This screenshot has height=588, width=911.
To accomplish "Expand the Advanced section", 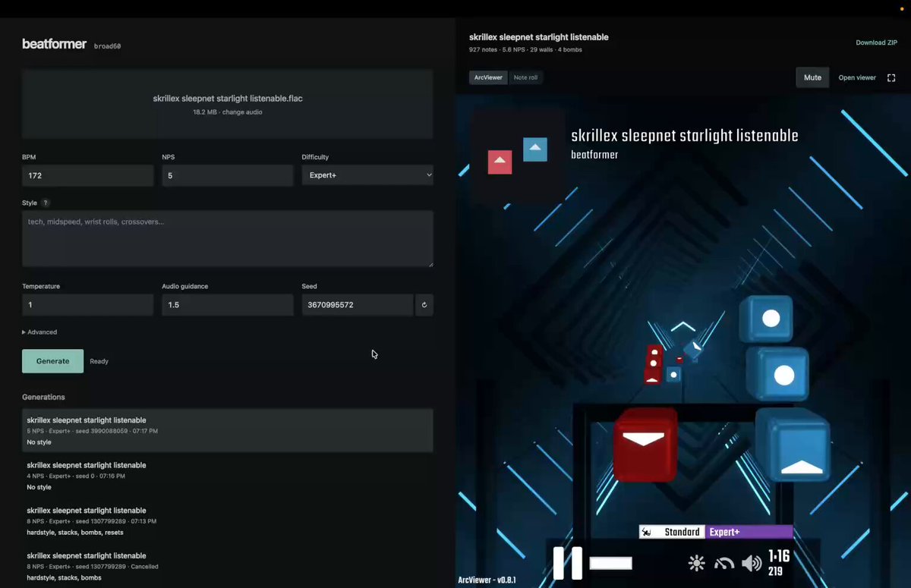I will [39, 332].
